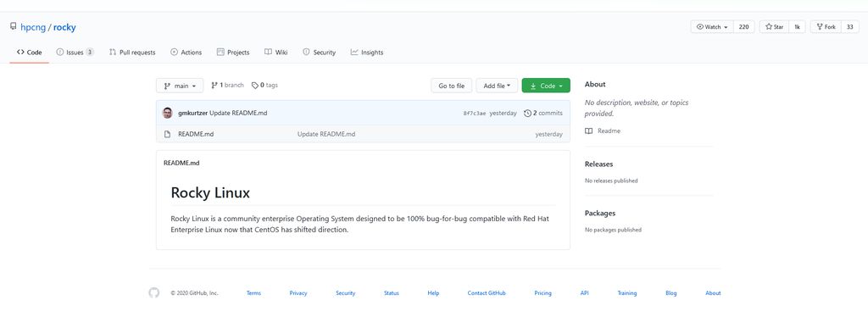
Task: Open the Privacy footer link
Action: click(x=298, y=293)
